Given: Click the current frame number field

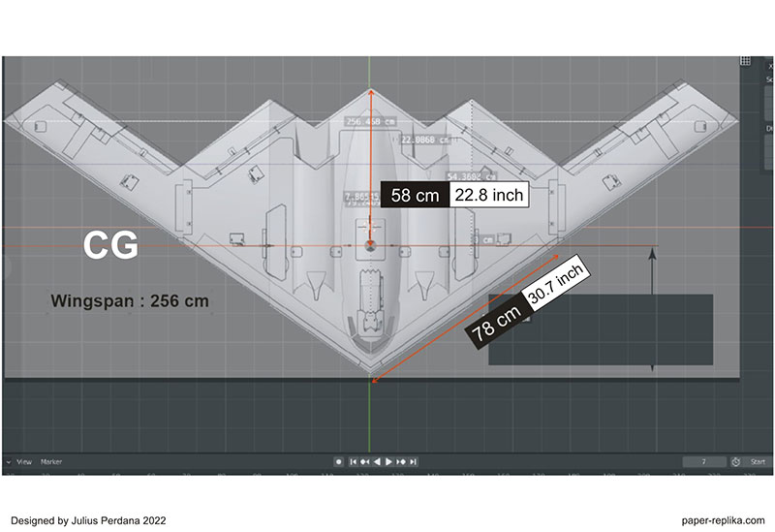Looking at the screenshot, I should point(704,462).
